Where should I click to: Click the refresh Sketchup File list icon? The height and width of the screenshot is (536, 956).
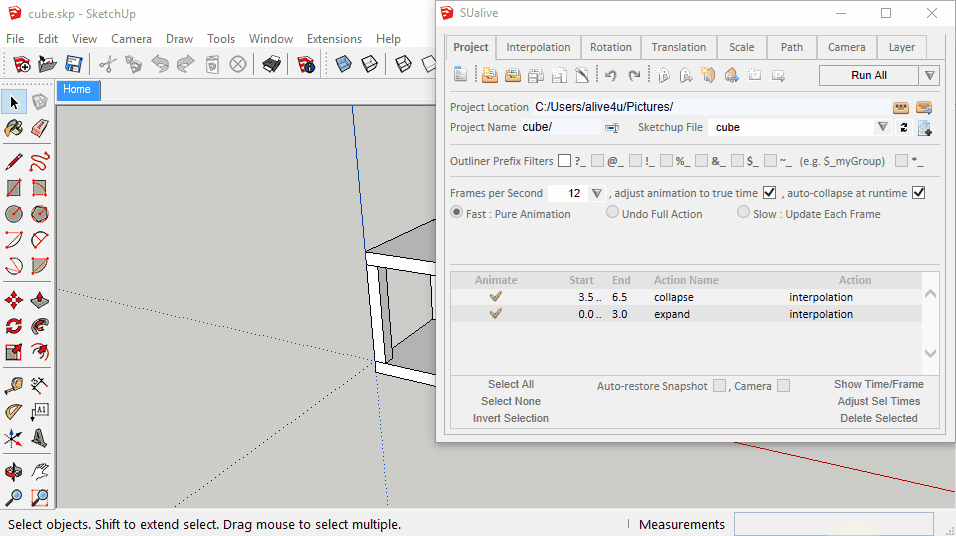tap(904, 127)
